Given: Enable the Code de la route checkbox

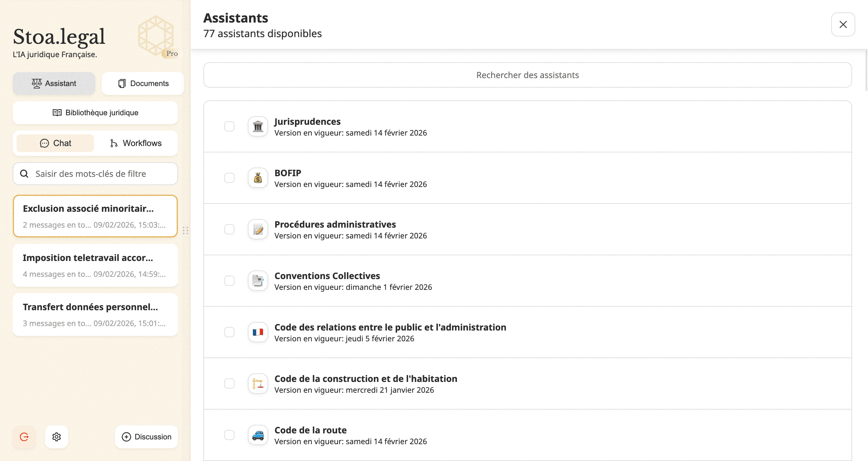Looking at the screenshot, I should click(x=229, y=435).
